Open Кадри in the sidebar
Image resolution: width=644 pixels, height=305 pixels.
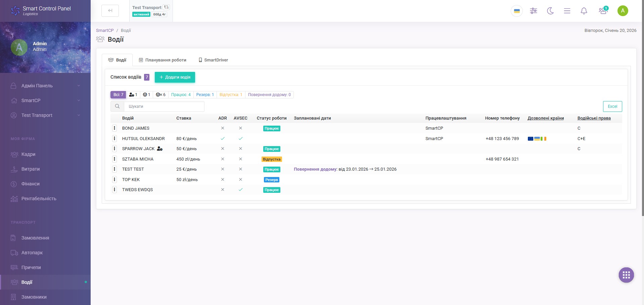pyautogui.click(x=45, y=154)
